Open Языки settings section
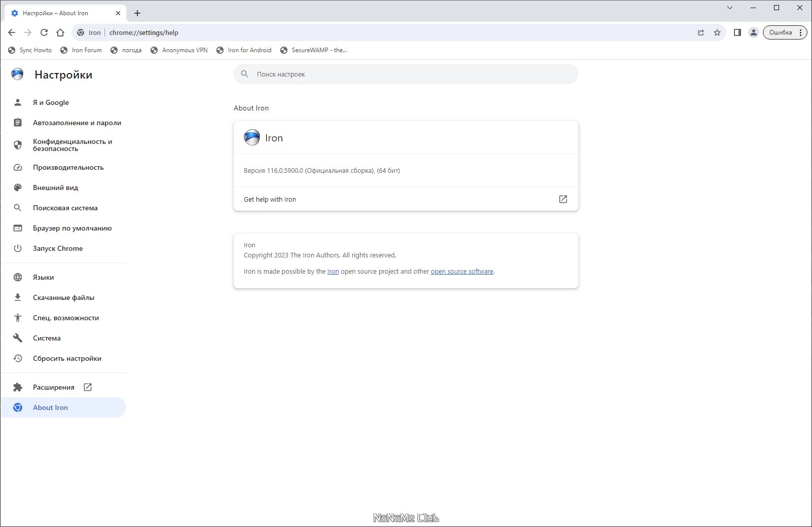 point(63,277)
